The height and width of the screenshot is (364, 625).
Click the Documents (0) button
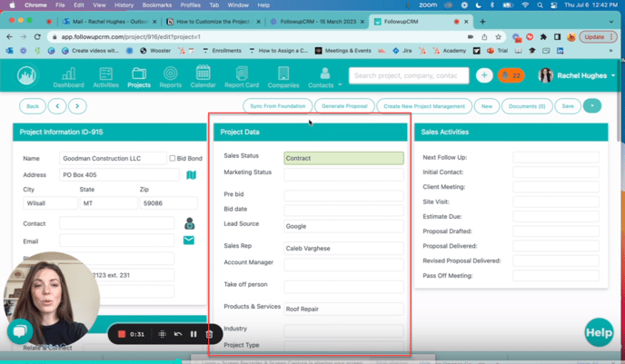pos(527,106)
